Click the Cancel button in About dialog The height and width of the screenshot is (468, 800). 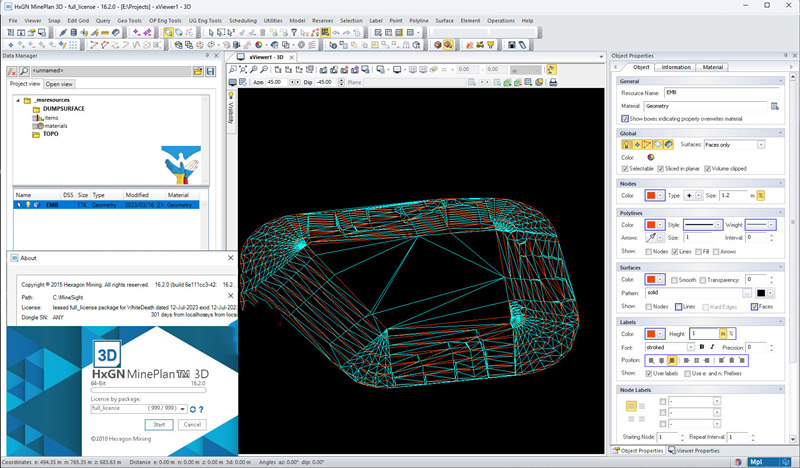pyautogui.click(x=192, y=425)
